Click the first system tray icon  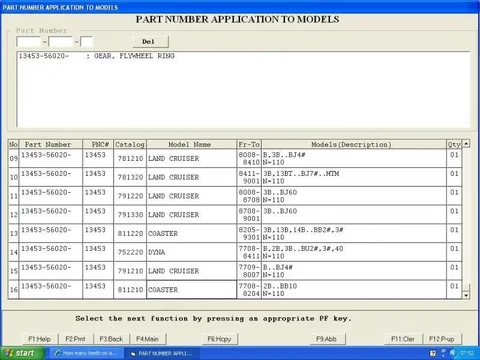coord(433,353)
